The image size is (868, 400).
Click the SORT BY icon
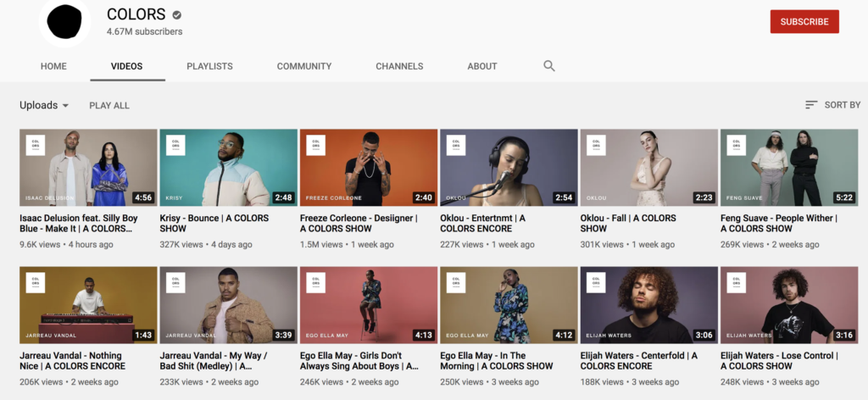coord(811,104)
